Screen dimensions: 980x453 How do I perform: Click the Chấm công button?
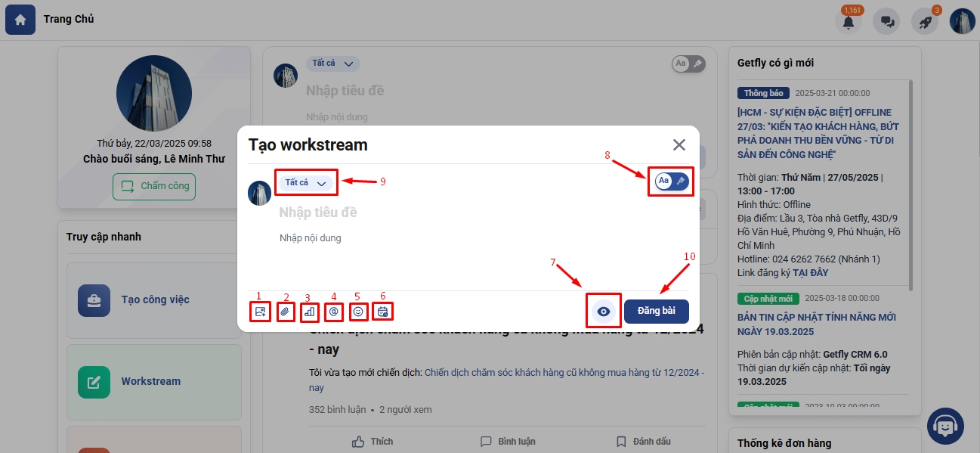coord(154,186)
